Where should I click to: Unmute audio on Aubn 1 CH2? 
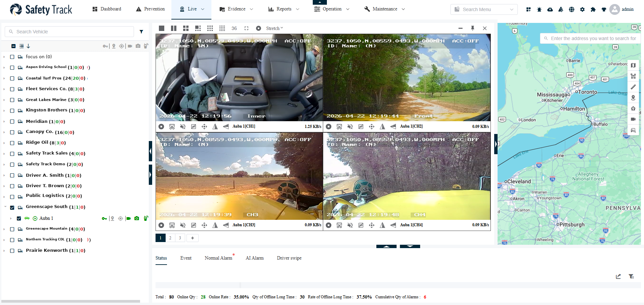pos(350,127)
